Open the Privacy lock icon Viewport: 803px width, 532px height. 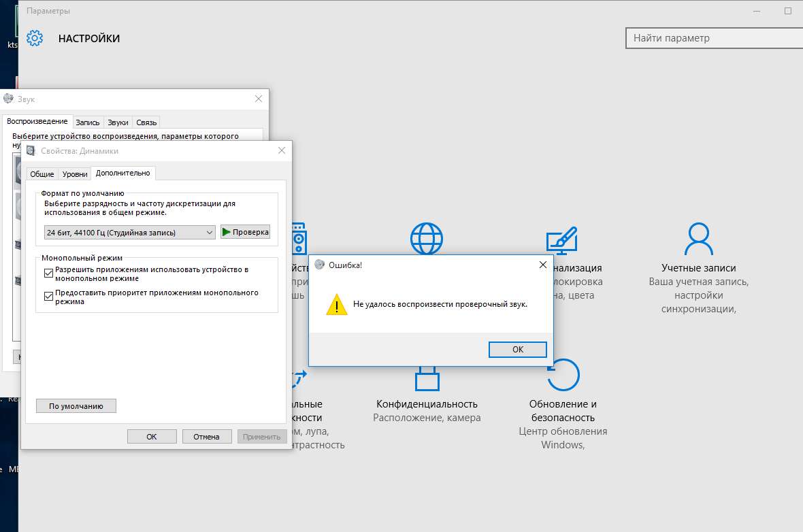point(427,378)
